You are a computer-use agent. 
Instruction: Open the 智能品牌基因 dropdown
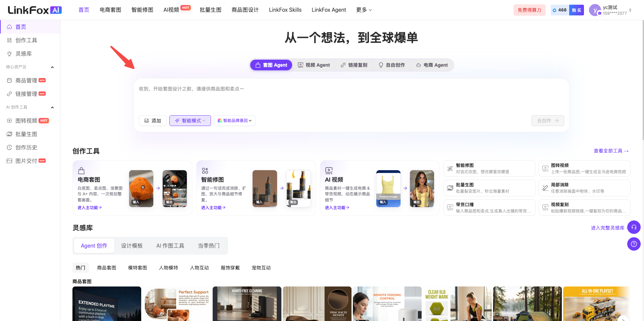point(234,121)
